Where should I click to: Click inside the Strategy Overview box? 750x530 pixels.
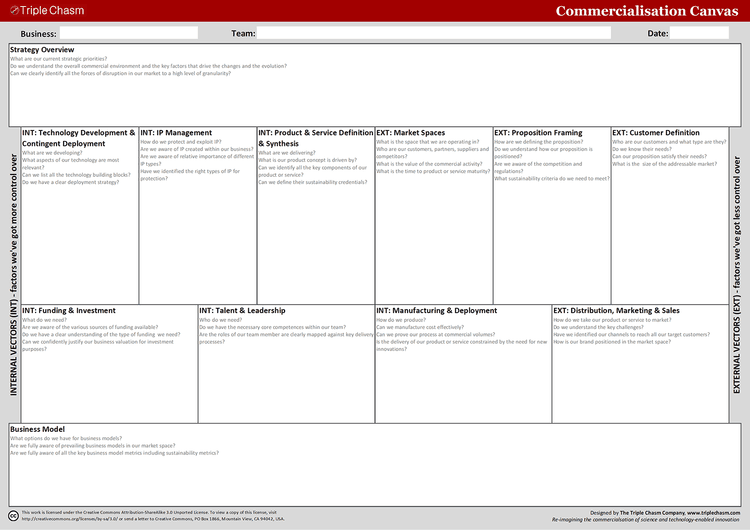click(x=375, y=95)
